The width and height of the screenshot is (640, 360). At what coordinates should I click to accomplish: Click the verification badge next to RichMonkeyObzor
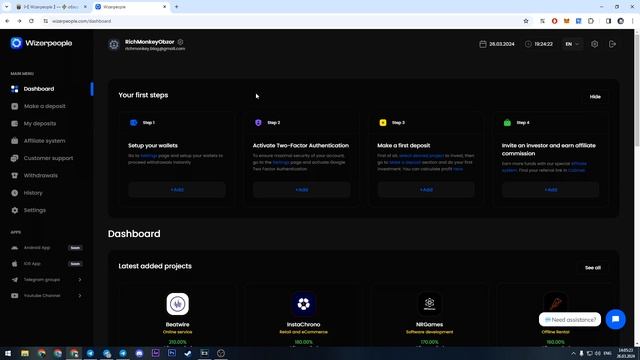180,42
